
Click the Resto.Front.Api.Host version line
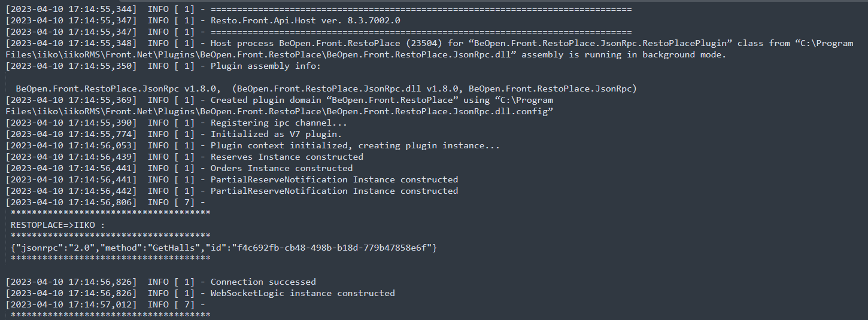tap(305, 20)
